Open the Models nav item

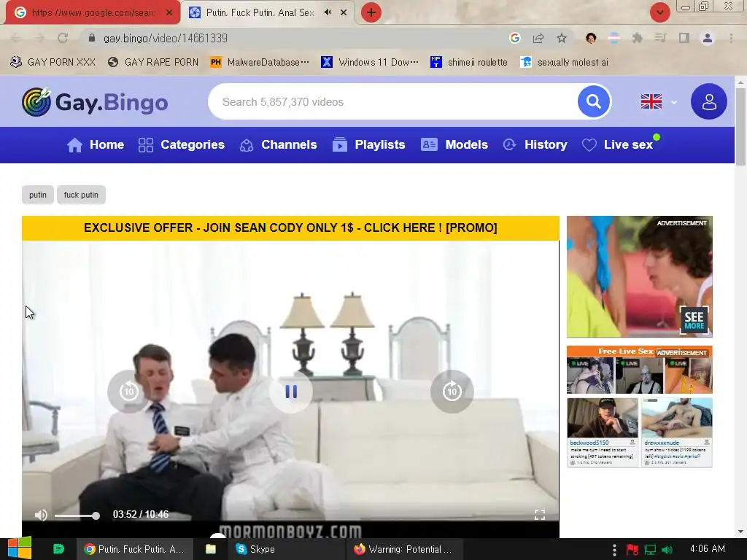point(454,145)
